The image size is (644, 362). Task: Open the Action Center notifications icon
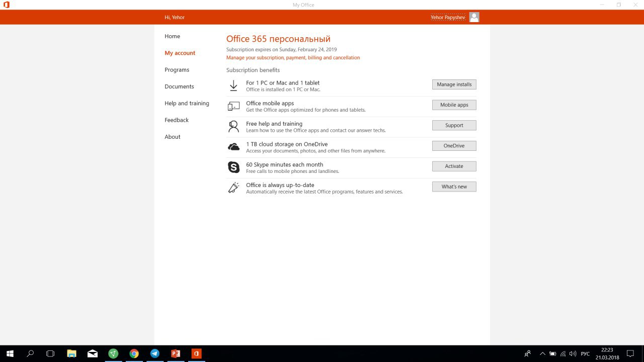coord(630,353)
